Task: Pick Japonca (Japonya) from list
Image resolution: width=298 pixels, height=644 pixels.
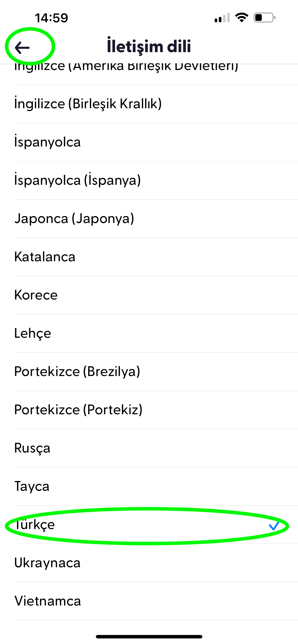Action: (x=74, y=219)
